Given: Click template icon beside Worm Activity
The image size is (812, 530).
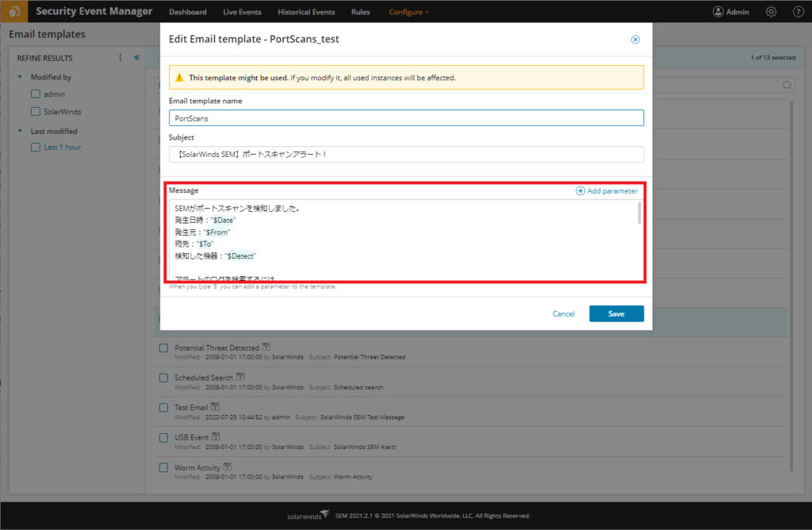Looking at the screenshot, I should (228, 467).
